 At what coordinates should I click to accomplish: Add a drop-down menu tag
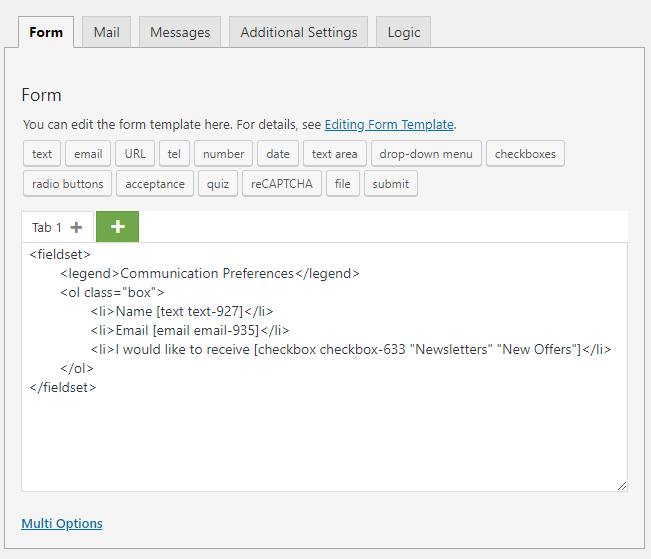coord(426,154)
